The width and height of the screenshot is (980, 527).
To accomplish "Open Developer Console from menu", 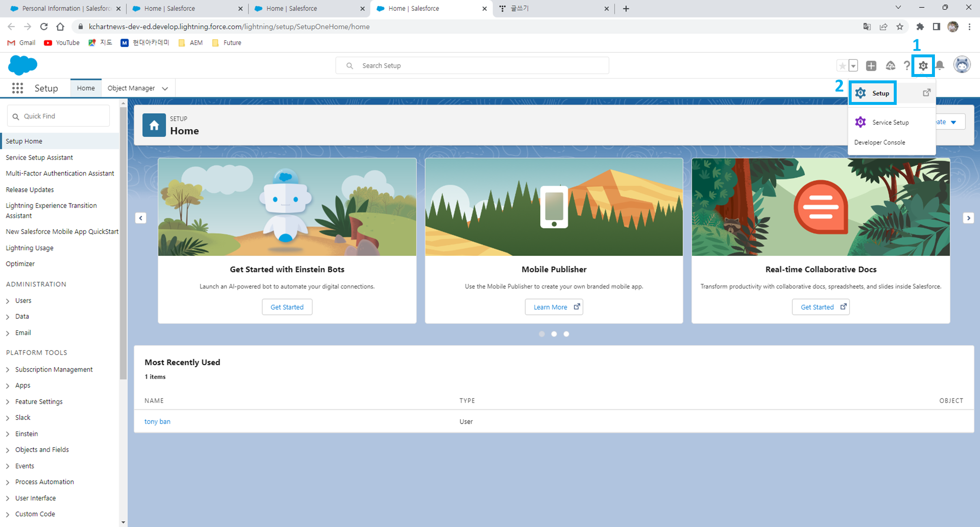I will [880, 143].
